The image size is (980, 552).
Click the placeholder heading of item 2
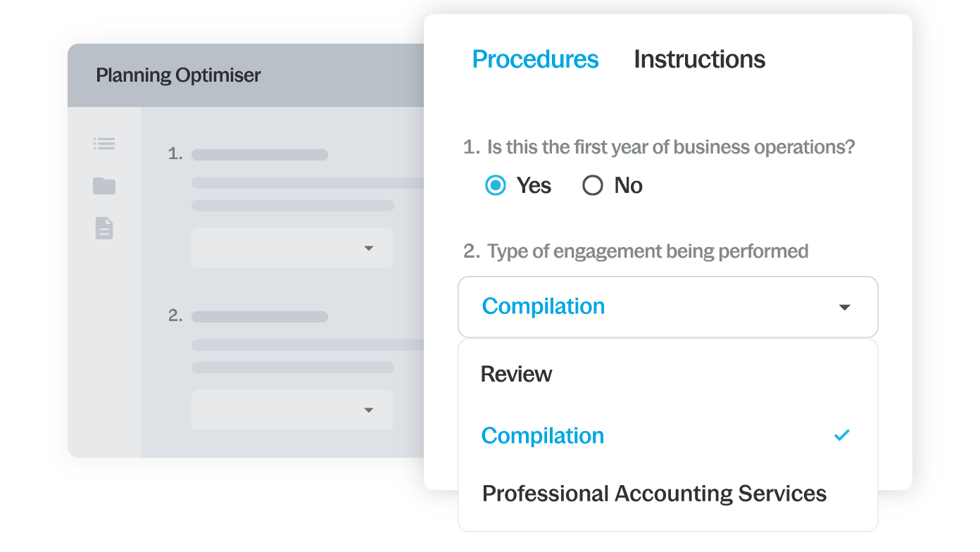pos(259,317)
